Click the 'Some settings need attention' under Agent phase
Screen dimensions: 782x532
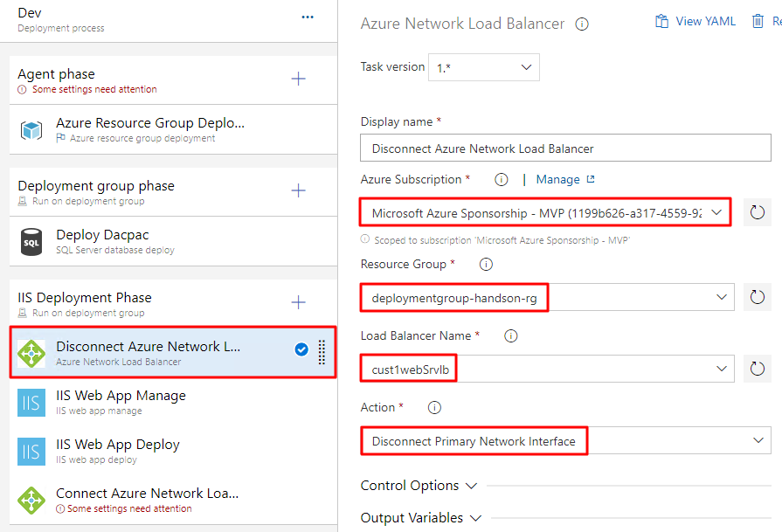click(x=94, y=89)
